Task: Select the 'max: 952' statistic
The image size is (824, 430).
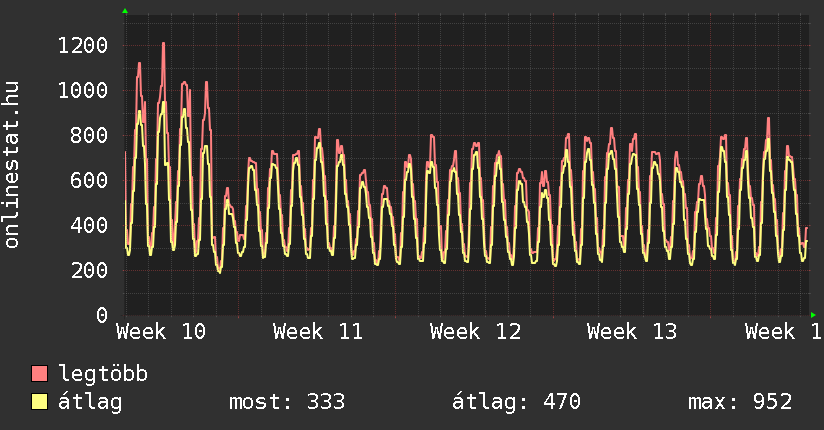Action: coord(740,403)
